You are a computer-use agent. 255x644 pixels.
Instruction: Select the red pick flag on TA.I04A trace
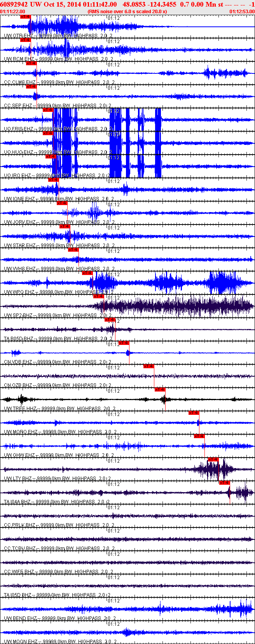[x=225, y=483]
